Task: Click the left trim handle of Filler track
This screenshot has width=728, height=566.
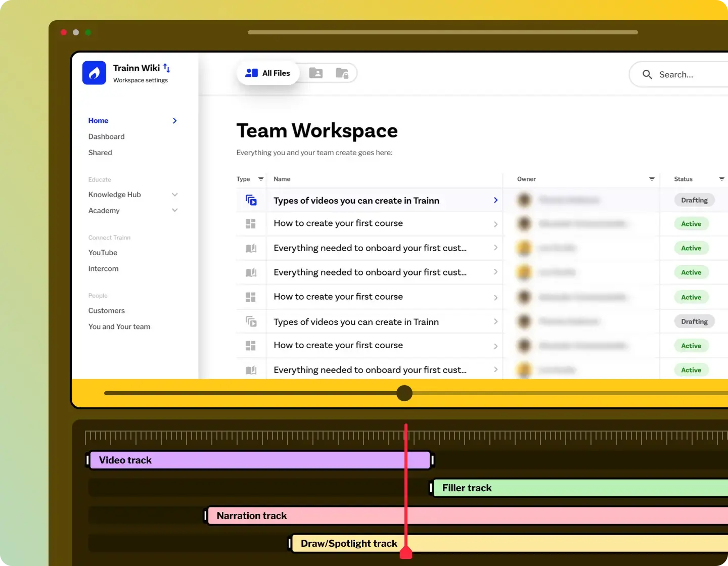Action: 431,488
